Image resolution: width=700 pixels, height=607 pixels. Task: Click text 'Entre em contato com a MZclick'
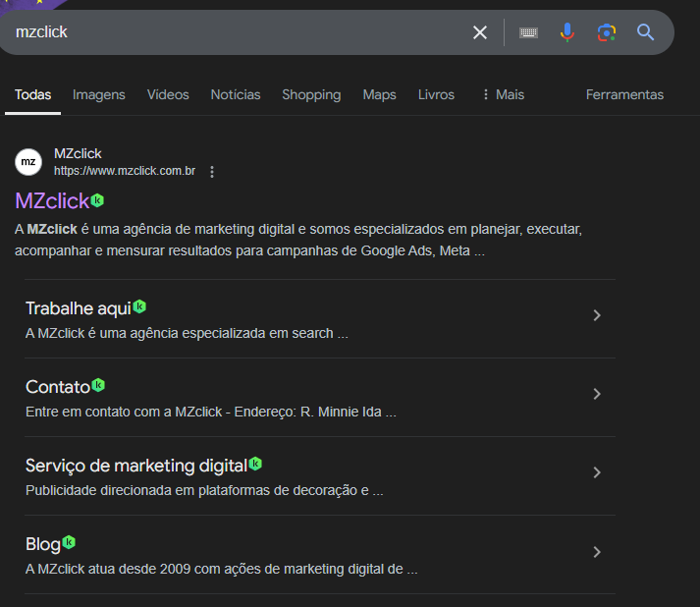click(x=124, y=412)
